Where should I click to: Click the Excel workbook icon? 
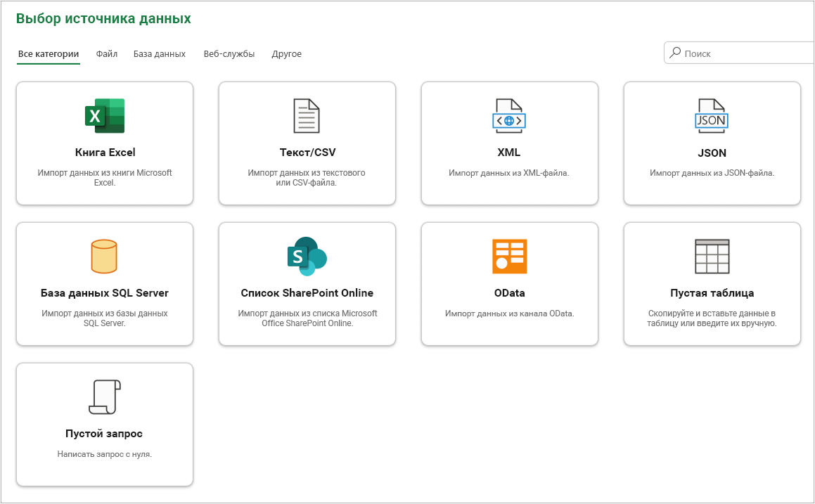click(105, 116)
